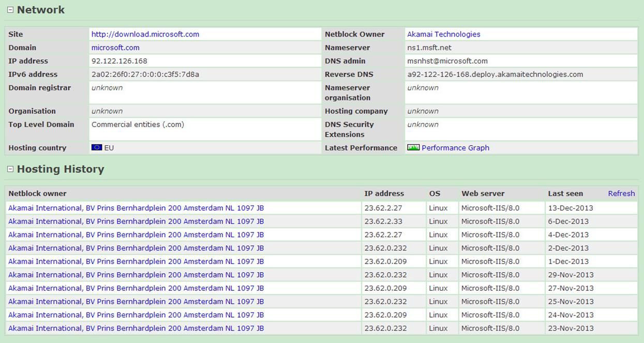Screen dimensions: 644x343
Task: Click the DNS admin msnhst@microsoft.com
Action: (x=447, y=61)
